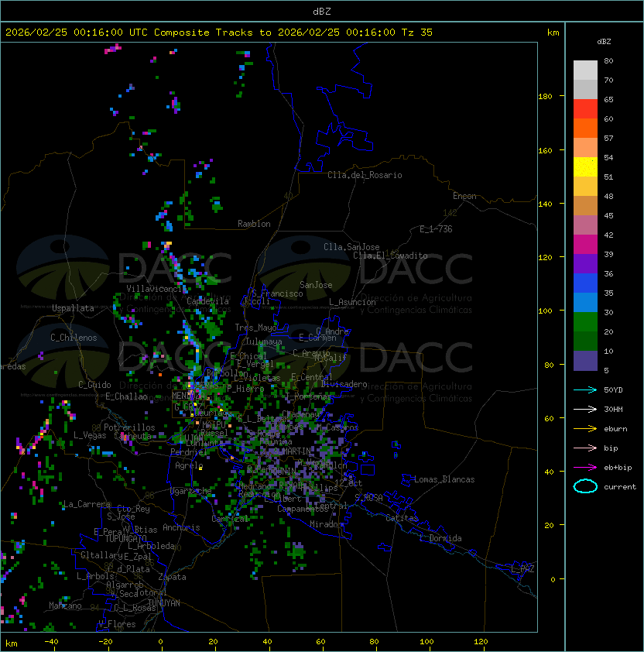Click the 'Villavicencio' map label
Image resolution: width=644 pixels, height=652 pixels.
pos(156,289)
